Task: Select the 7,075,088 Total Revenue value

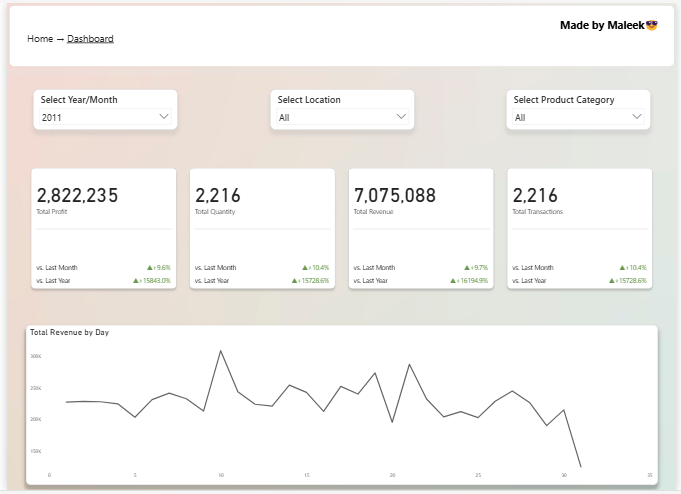Action: [x=395, y=196]
